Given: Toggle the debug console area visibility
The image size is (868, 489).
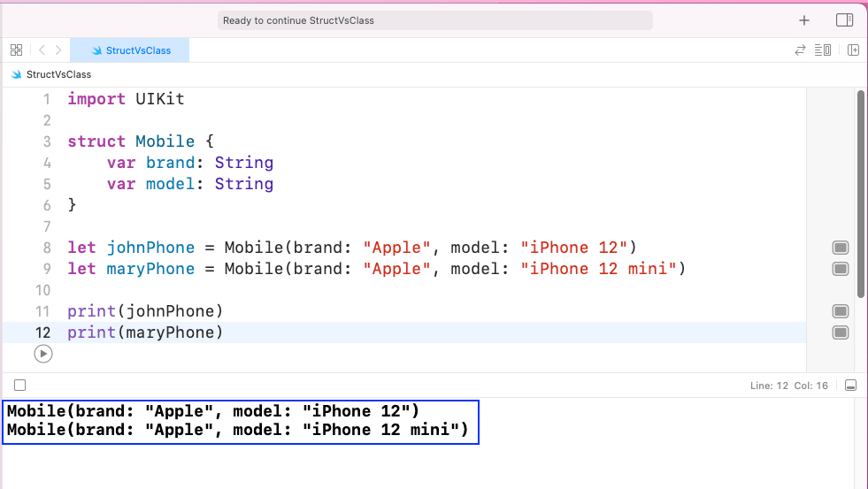Looking at the screenshot, I should click(x=850, y=386).
